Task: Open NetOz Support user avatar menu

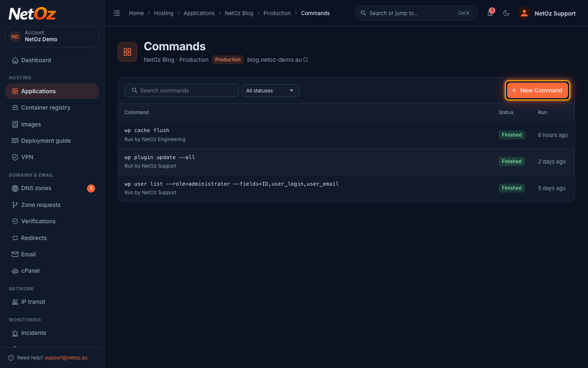Action: [547, 13]
